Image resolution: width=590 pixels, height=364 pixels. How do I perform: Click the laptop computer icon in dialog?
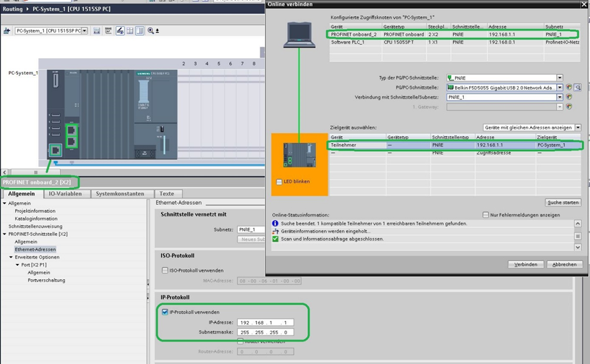[299, 35]
